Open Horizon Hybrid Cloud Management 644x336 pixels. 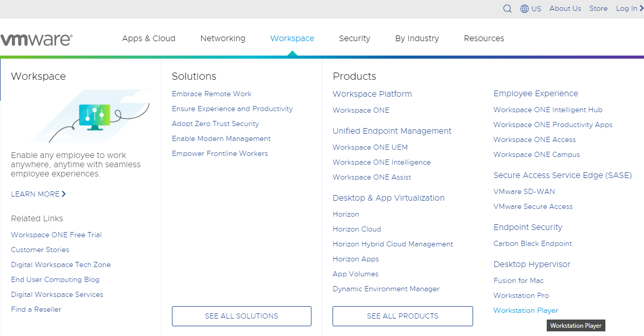point(393,244)
